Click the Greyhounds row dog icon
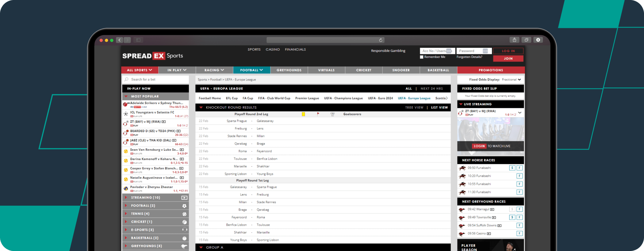 (x=184, y=246)
